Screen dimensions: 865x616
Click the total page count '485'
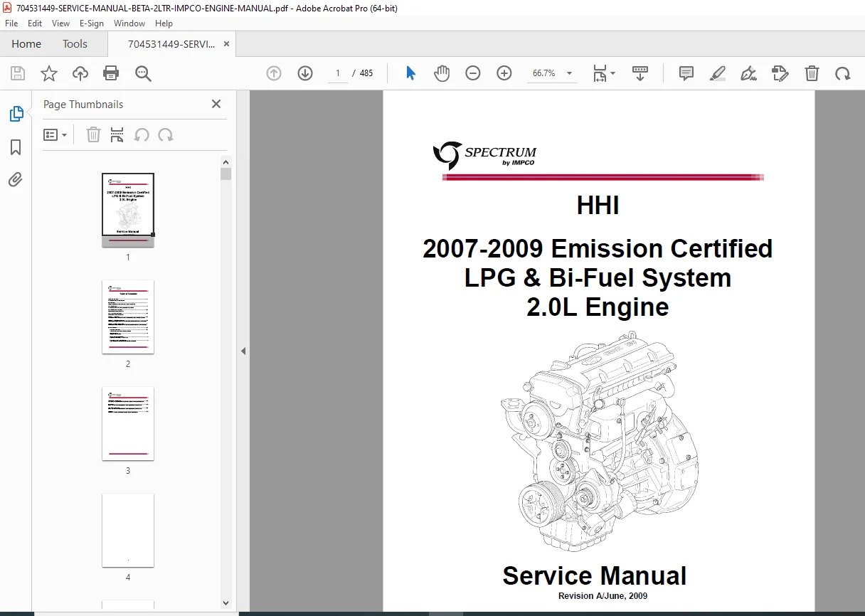tap(366, 73)
